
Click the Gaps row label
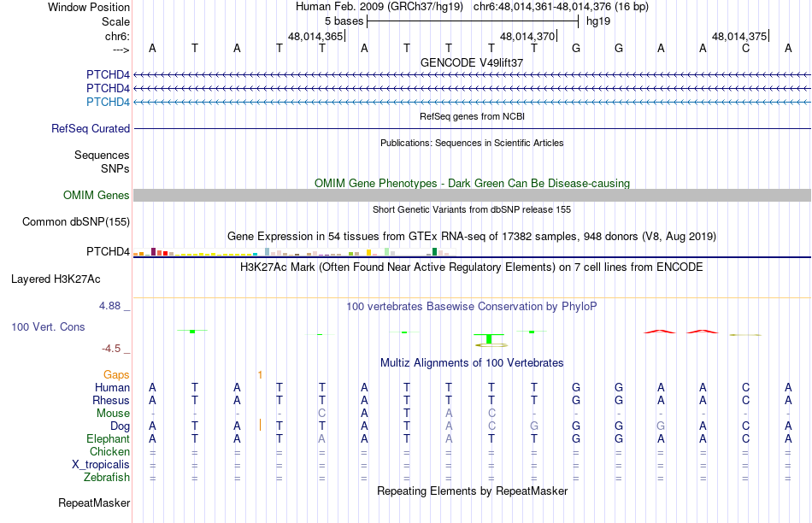116,374
